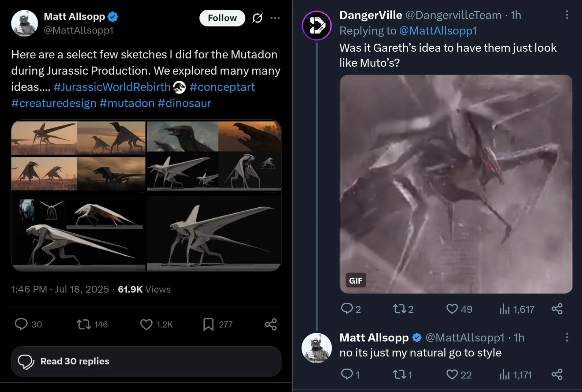Share DangerVille's reply

pyautogui.click(x=557, y=309)
